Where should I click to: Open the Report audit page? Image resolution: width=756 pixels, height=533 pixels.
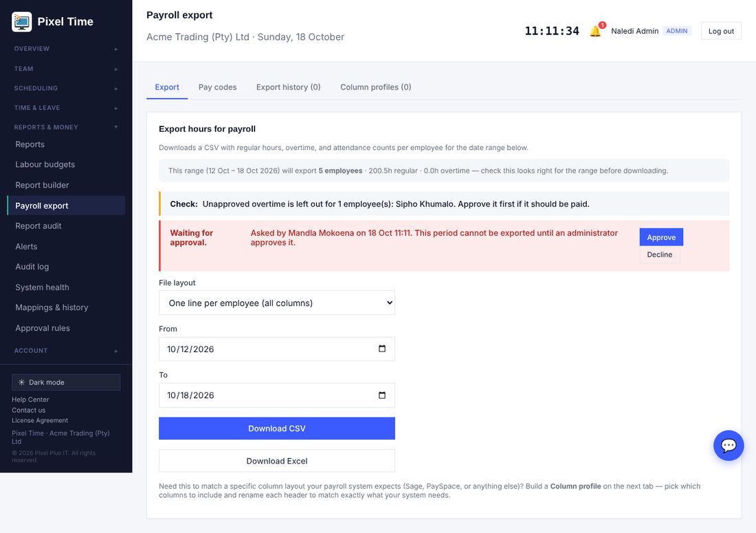click(x=66, y=226)
